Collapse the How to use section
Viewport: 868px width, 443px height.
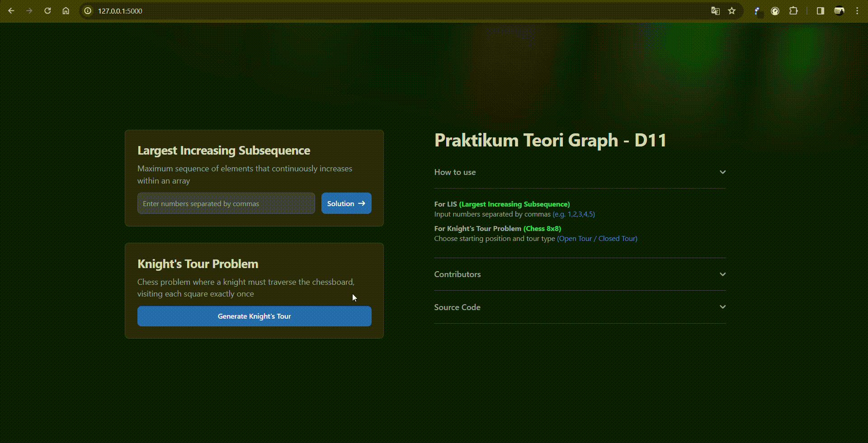coord(722,172)
